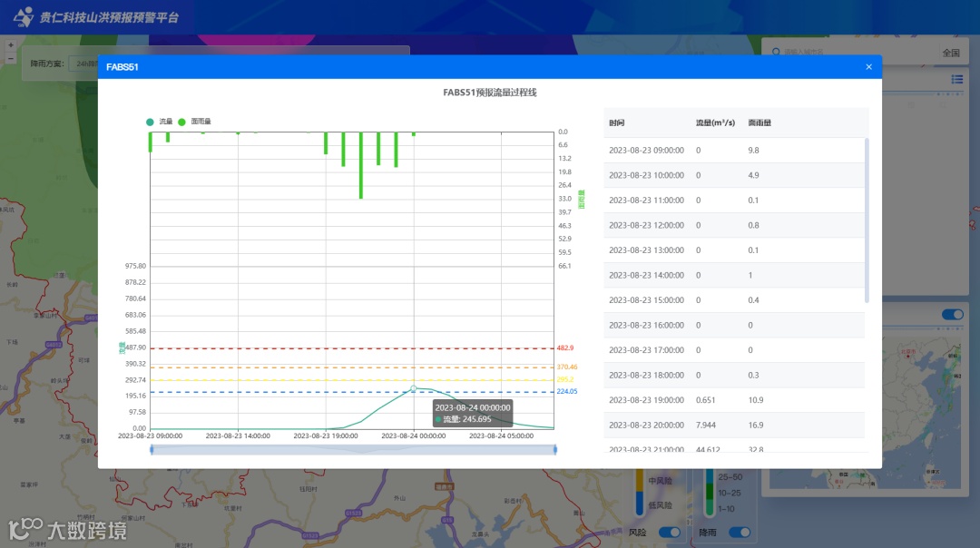Zoom out map with minus button
This screenshot has width=980, height=548.
tap(11, 58)
